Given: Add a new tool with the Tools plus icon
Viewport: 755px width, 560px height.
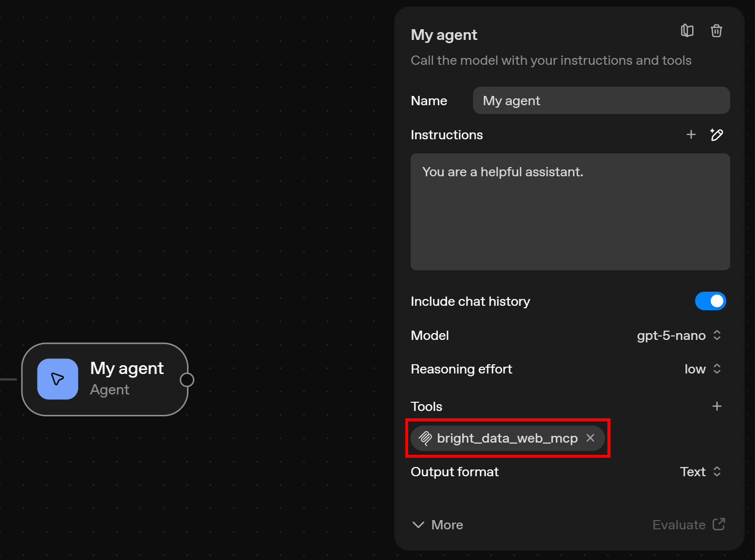Looking at the screenshot, I should [x=717, y=406].
